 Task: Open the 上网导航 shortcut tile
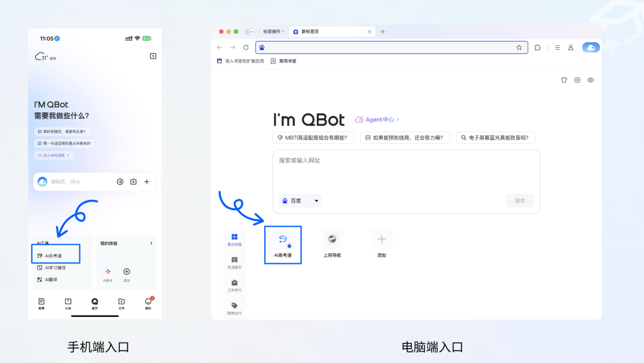pos(332,245)
